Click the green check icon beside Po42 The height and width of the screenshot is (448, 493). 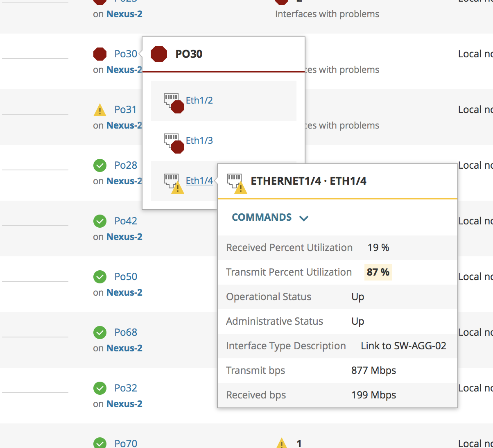tap(100, 221)
